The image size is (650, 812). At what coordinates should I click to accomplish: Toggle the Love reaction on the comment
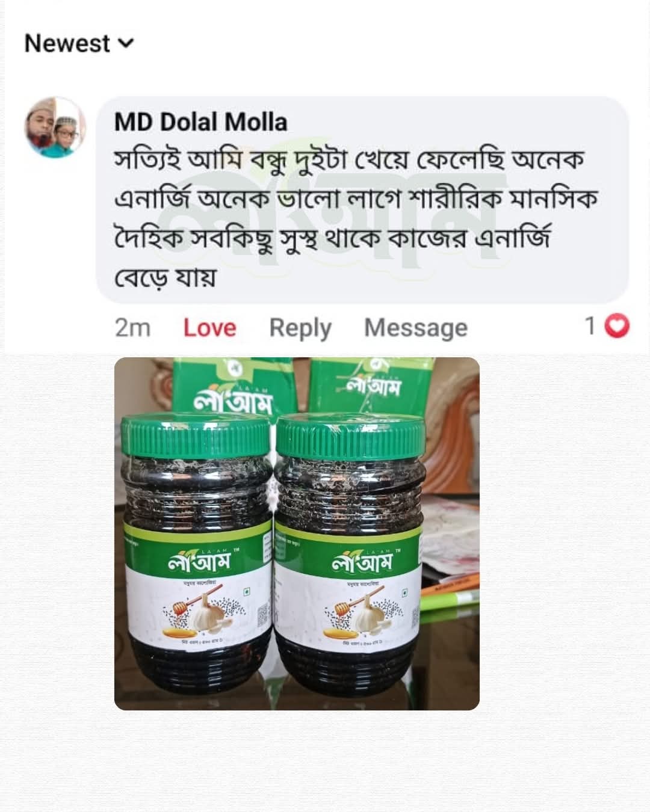coord(209,328)
